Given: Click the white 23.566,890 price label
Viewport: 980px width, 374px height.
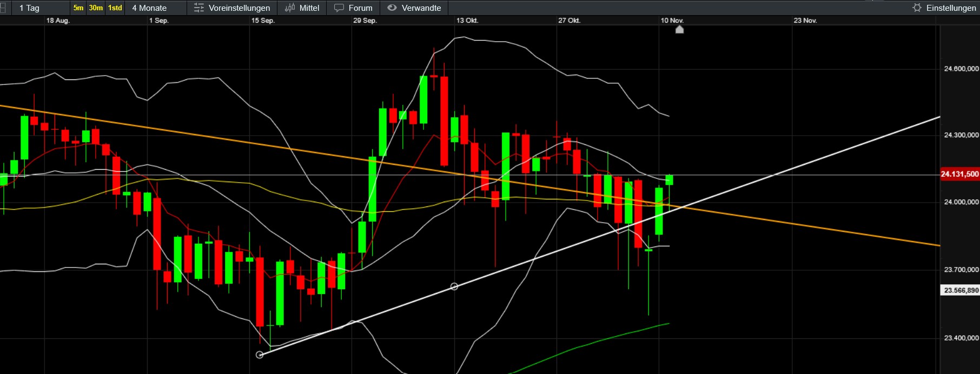Looking at the screenshot, I should 961,290.
